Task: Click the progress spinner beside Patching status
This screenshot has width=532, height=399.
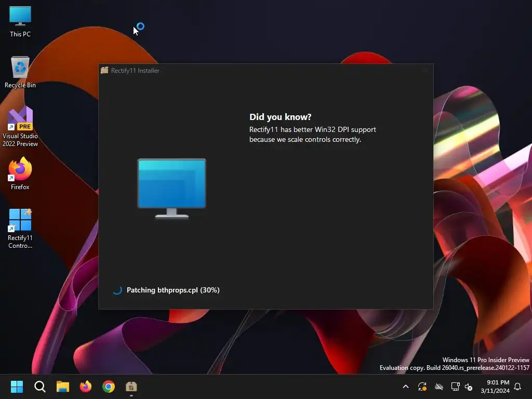Action: coord(117,290)
